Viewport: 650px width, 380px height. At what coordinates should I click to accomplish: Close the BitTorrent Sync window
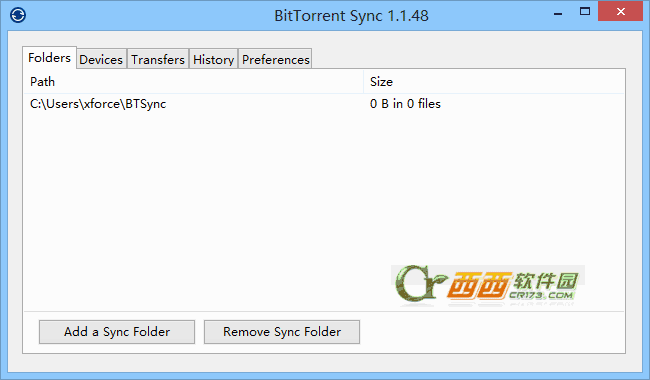tap(620, 12)
